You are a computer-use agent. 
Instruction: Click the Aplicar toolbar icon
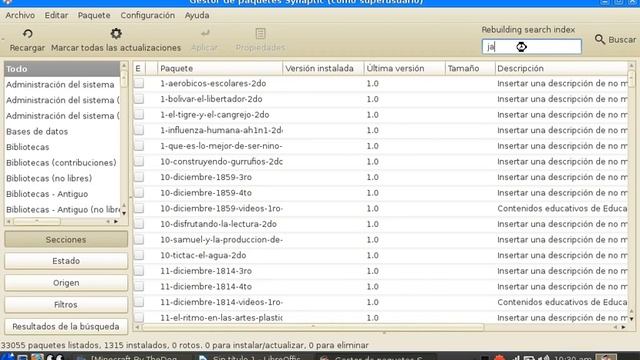coord(205,33)
